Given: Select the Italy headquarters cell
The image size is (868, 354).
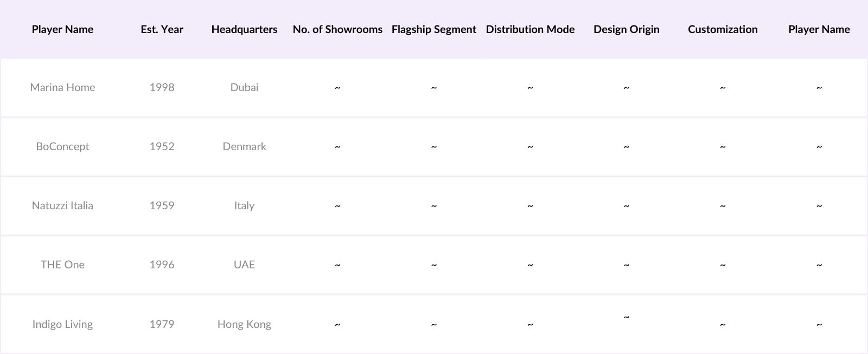Looking at the screenshot, I should pos(244,205).
